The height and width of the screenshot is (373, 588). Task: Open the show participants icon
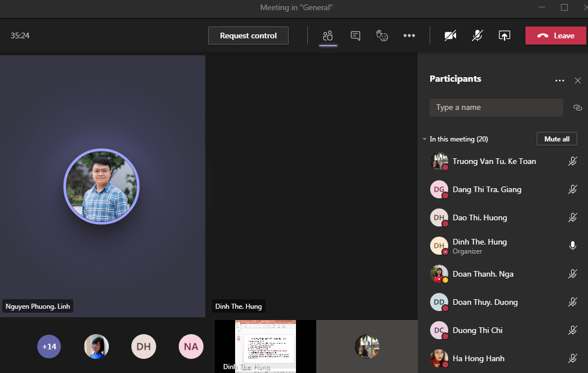(x=328, y=35)
